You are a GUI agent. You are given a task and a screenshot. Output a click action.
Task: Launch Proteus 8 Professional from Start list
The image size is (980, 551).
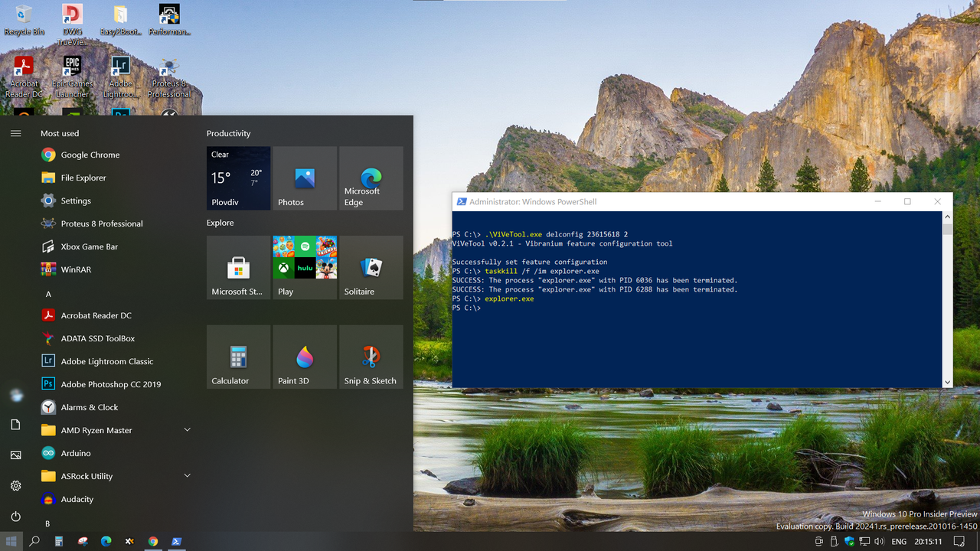[x=115, y=223]
